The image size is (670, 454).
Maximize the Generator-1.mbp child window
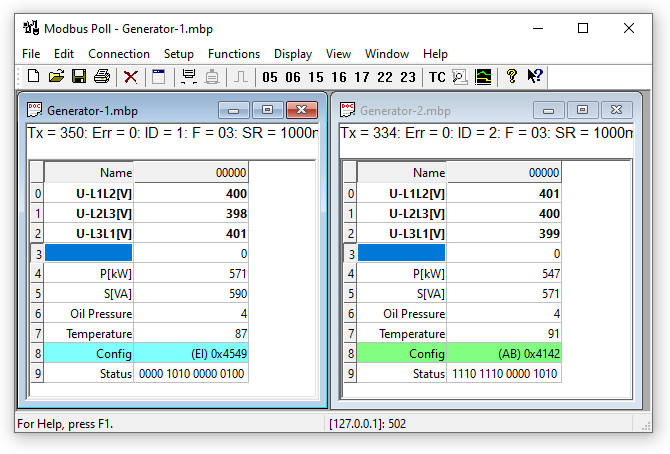click(267, 110)
